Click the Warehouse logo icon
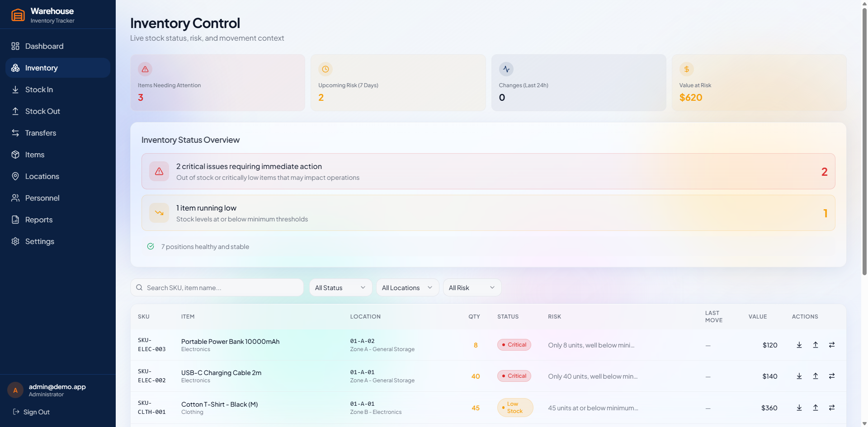The height and width of the screenshot is (427, 868). [18, 15]
